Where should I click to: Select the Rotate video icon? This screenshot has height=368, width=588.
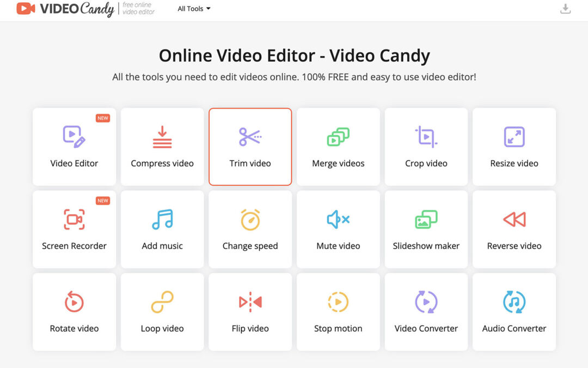pyautogui.click(x=74, y=301)
